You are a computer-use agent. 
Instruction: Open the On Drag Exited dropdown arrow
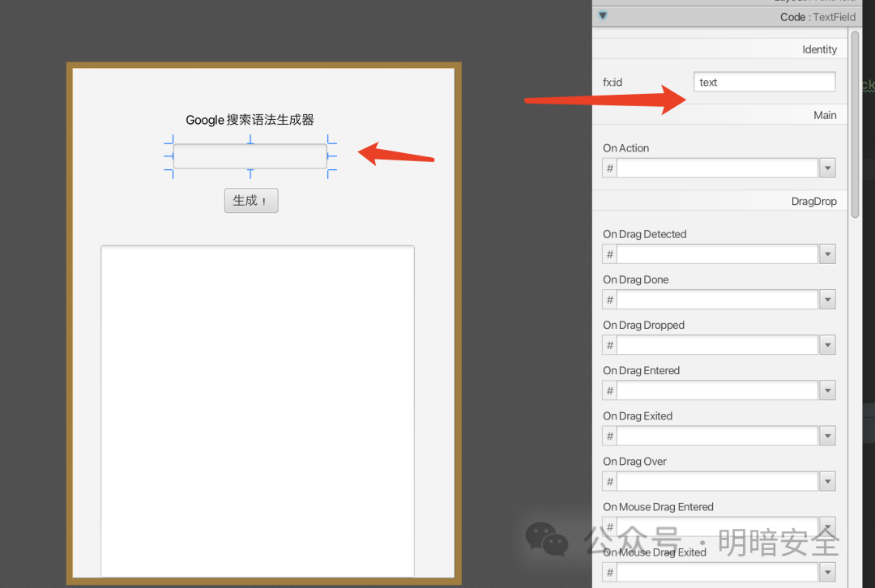coord(827,436)
